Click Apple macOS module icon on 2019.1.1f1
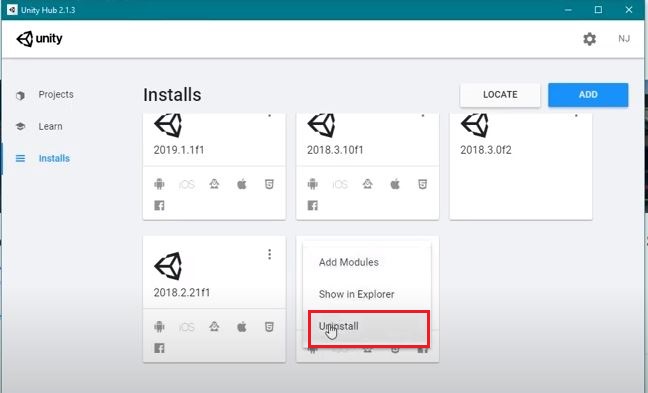648x393 pixels. (242, 184)
